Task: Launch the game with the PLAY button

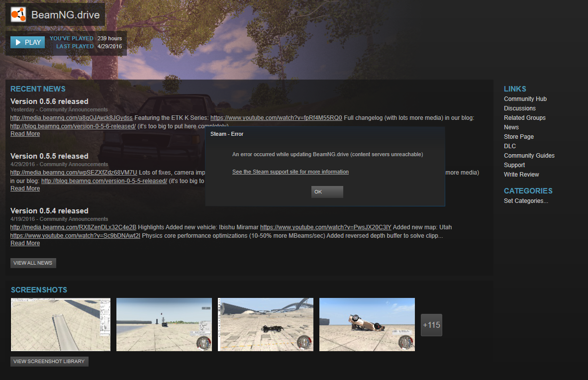Action: coord(28,42)
